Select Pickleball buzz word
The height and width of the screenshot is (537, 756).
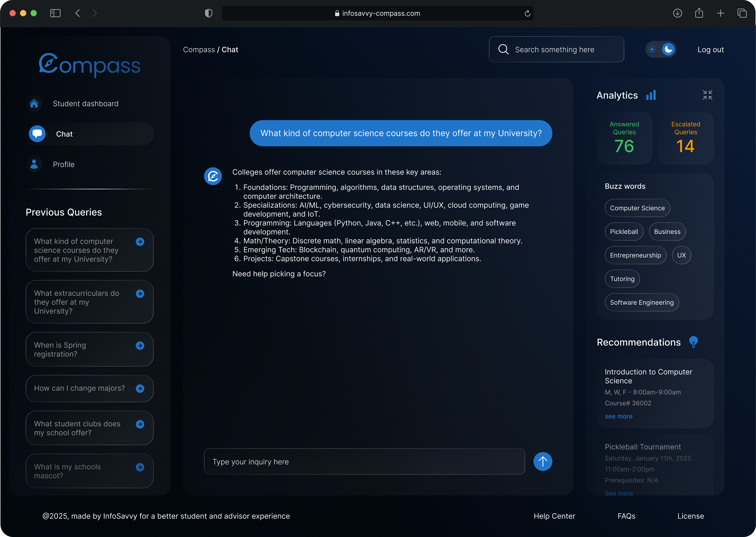pyautogui.click(x=624, y=231)
